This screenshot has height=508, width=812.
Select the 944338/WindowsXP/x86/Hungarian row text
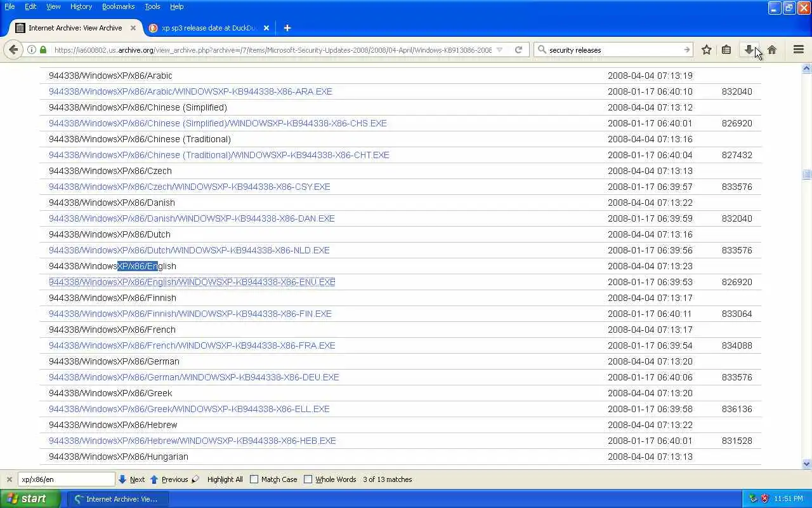119,457
